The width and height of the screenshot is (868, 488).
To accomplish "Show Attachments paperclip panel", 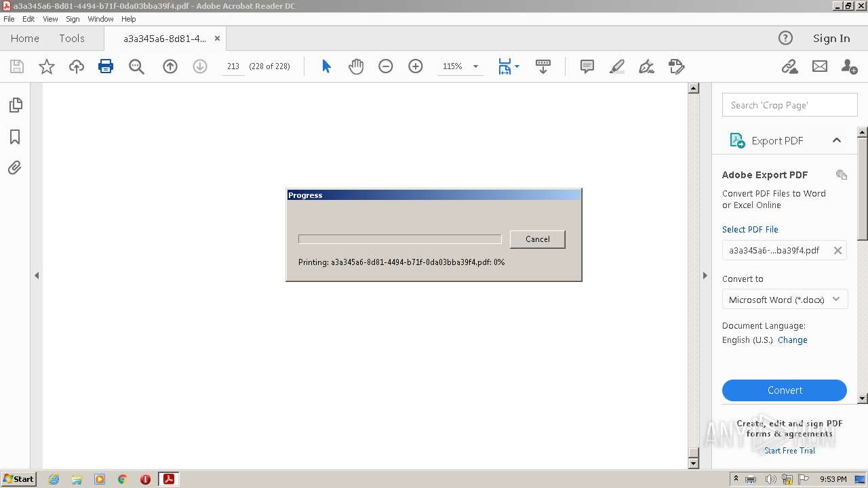I will tap(15, 167).
